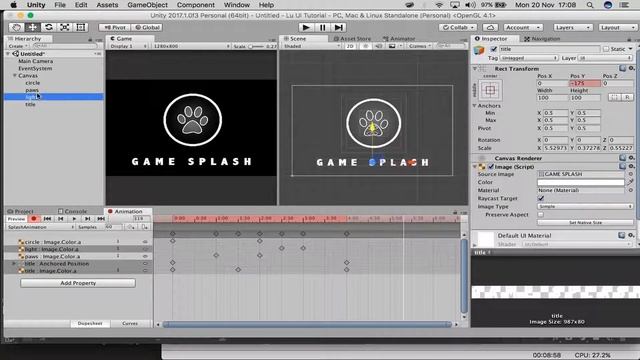Image resolution: width=640 pixels, height=360 pixels.
Task: Select the Hand tool
Action: click(x=16, y=27)
